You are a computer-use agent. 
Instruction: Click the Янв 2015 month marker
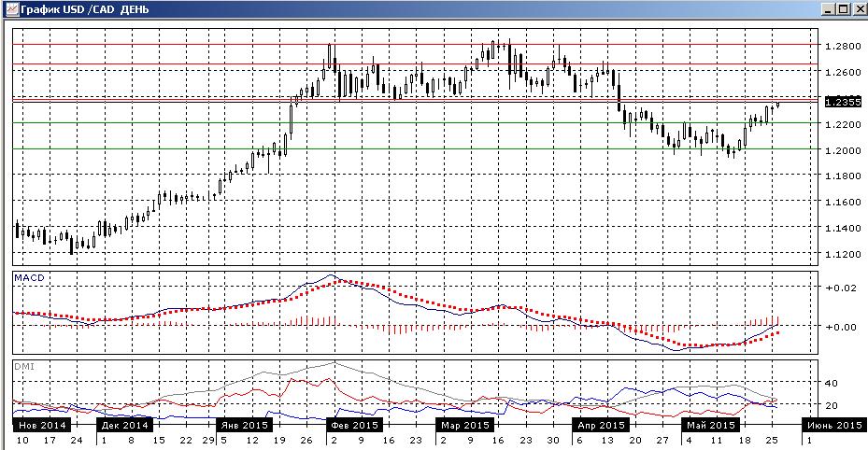(x=244, y=425)
